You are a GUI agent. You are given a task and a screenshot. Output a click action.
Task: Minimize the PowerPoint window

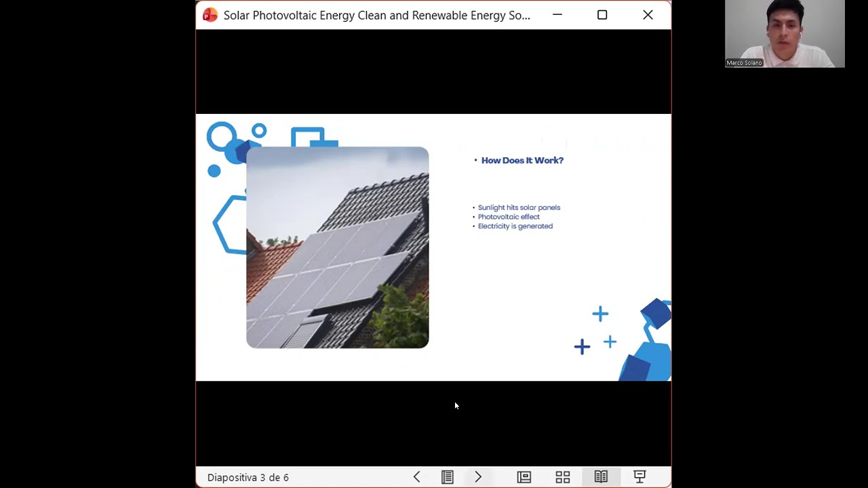coord(557,15)
